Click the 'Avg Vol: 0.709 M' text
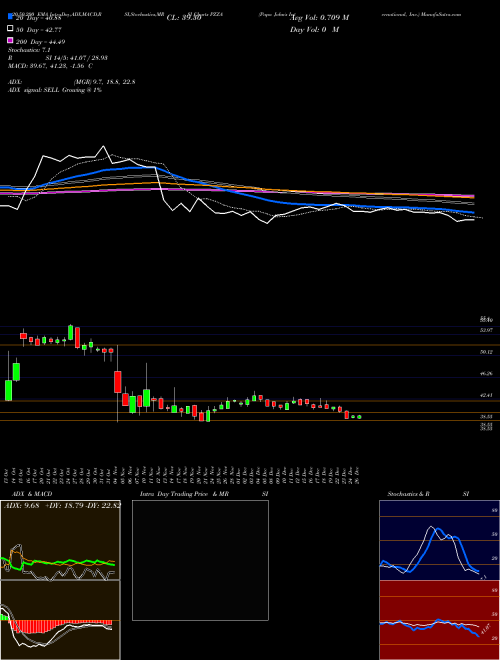This screenshot has height=660, width=500. coord(320,18)
